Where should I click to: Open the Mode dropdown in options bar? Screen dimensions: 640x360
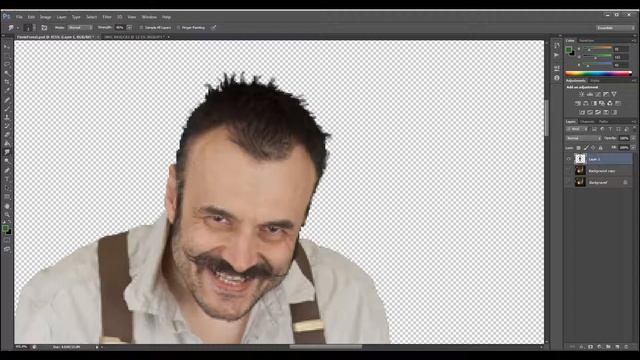tap(80, 28)
